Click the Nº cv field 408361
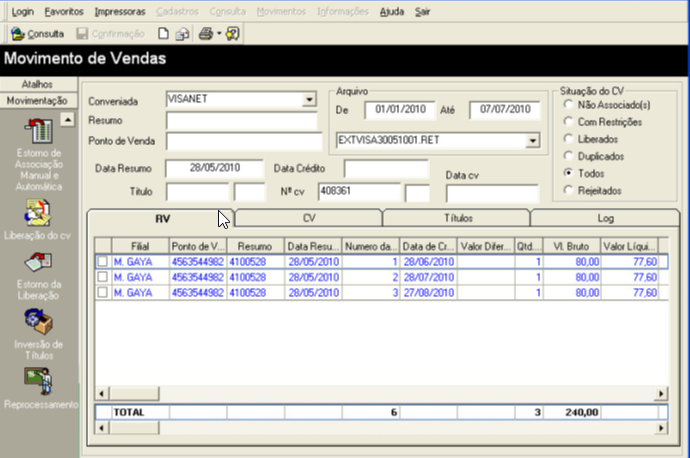Image resolution: width=690 pixels, height=458 pixels. tap(359, 192)
